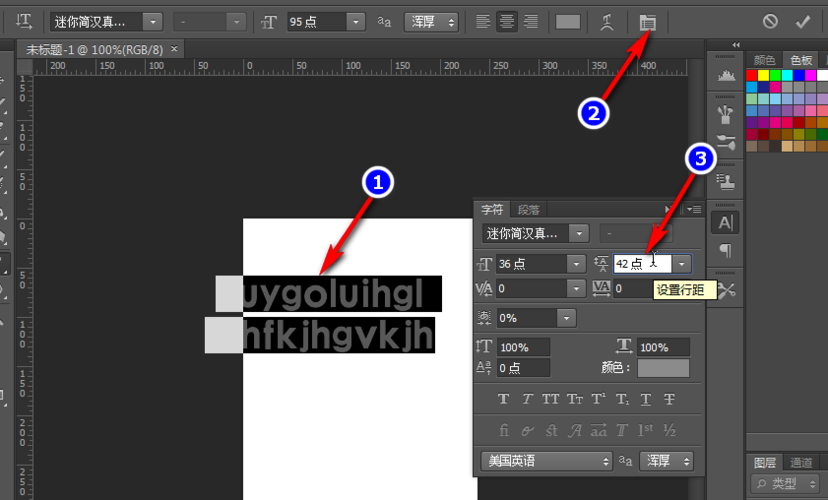Click text color swatch in options bar
This screenshot has height=500, width=828.
point(568,22)
